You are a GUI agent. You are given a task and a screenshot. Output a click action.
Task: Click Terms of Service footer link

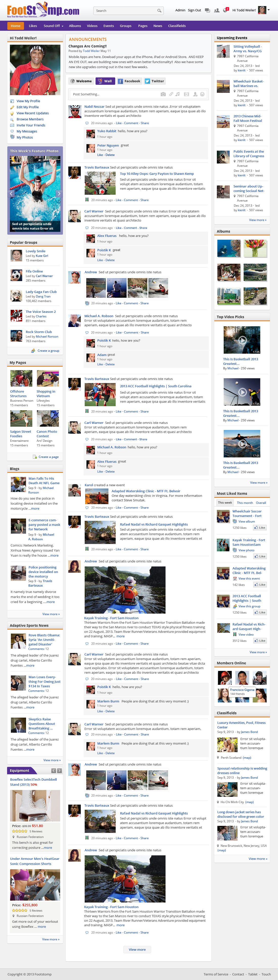(x=216, y=974)
